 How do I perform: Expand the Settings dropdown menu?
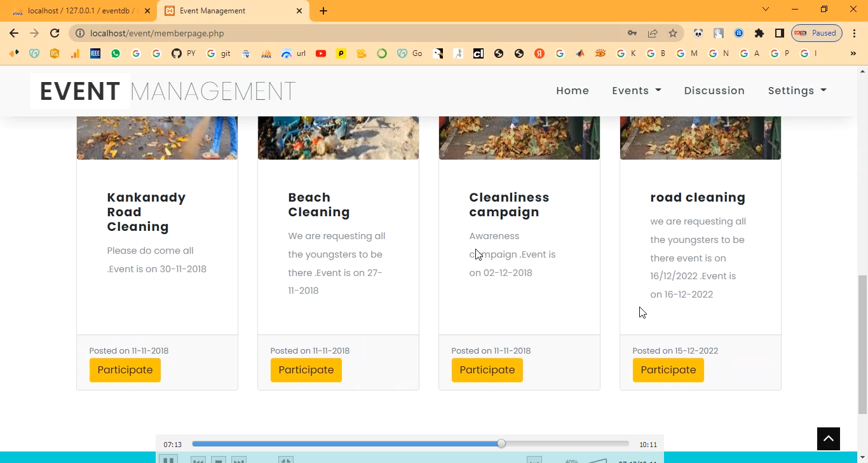[797, 90]
